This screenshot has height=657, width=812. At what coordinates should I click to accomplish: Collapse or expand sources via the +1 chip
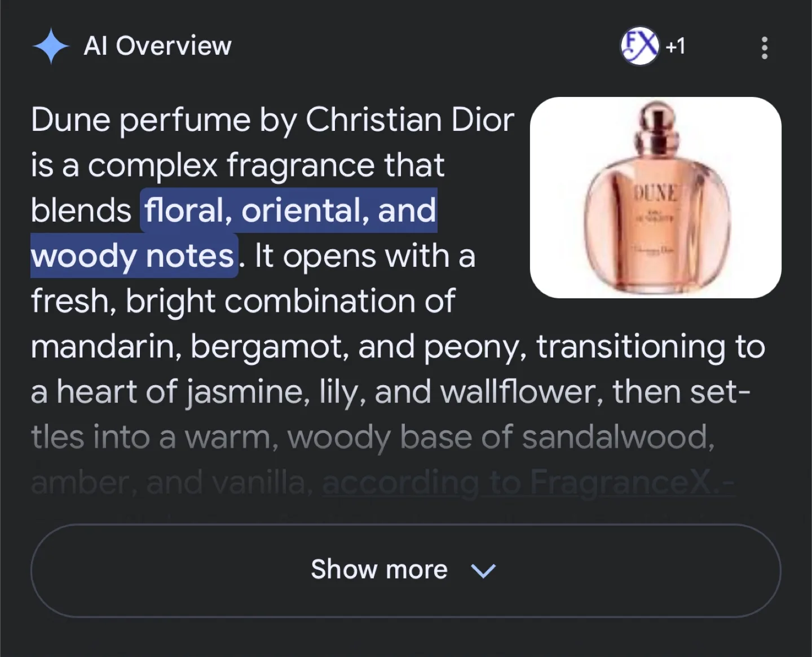(676, 47)
